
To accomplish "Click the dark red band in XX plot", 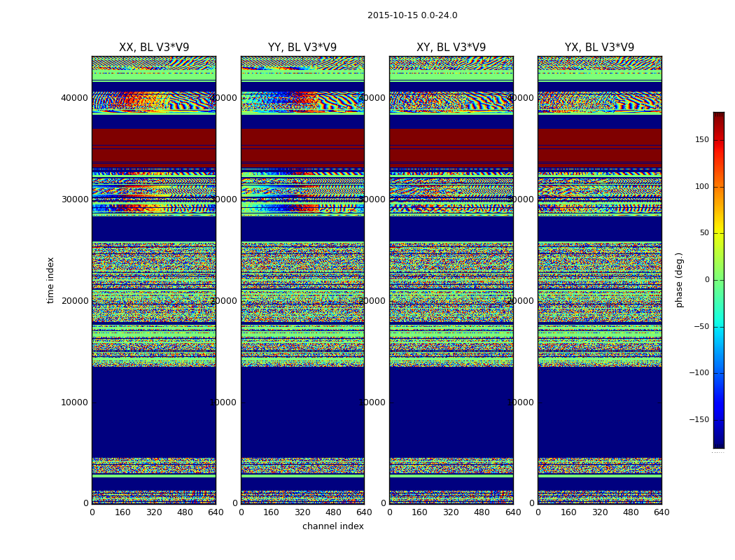I will 153,147.
